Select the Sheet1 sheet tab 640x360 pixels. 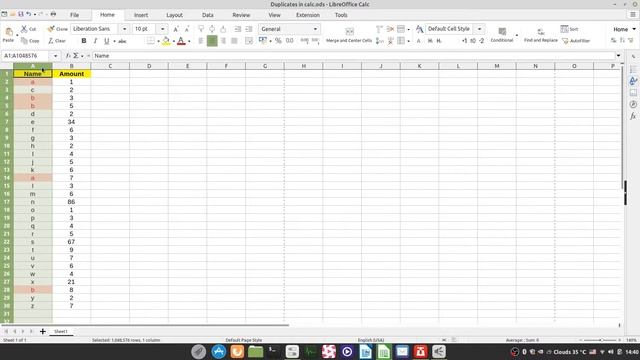click(61, 331)
